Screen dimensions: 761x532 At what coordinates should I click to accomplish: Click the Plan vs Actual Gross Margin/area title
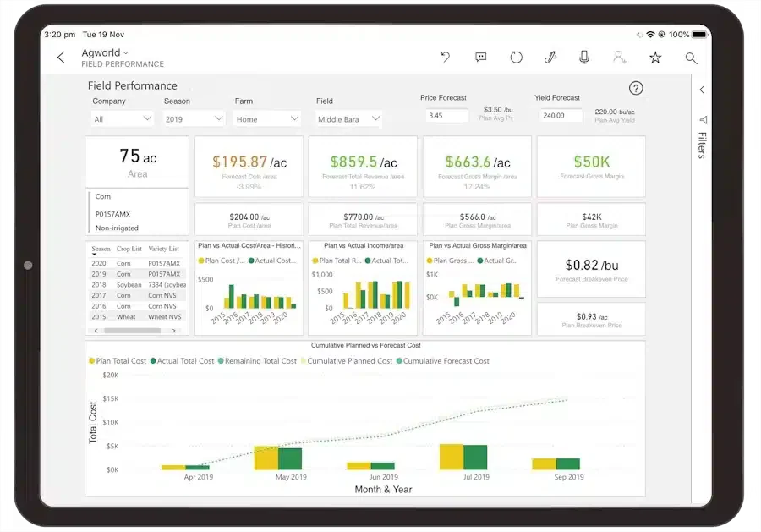(x=478, y=245)
